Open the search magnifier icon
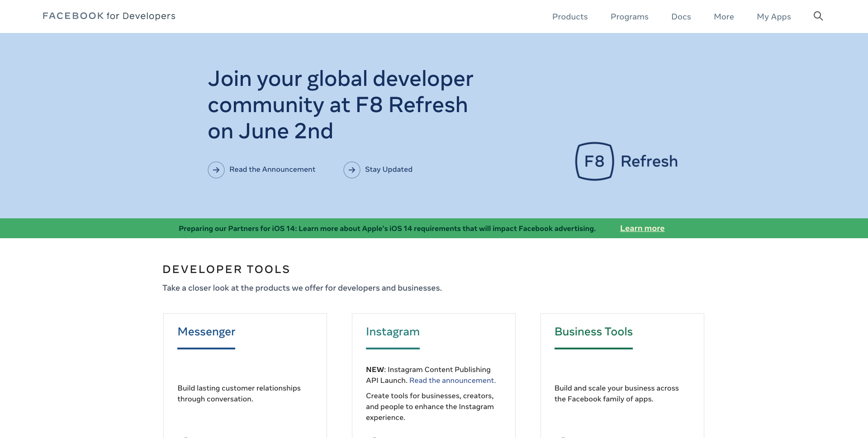Viewport: 868px width, 438px height. click(x=818, y=16)
